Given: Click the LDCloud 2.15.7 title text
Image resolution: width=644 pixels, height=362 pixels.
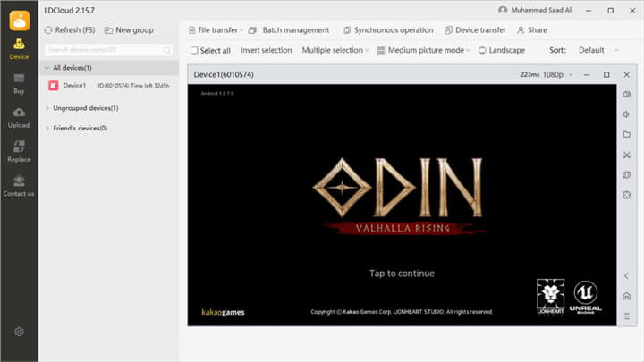Looking at the screenshot, I should click(x=69, y=10).
